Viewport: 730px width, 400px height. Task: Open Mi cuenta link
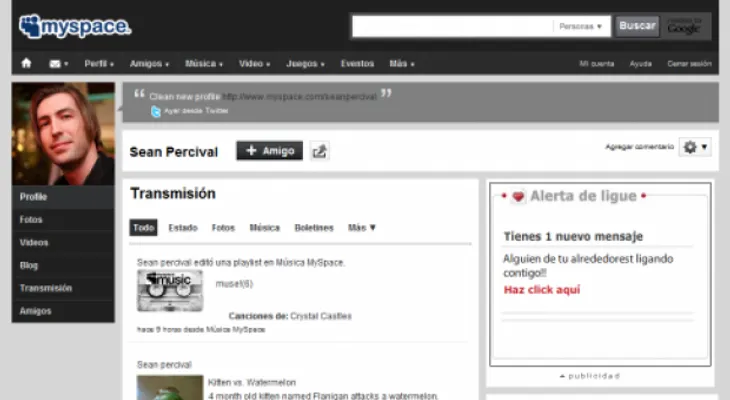pos(596,64)
